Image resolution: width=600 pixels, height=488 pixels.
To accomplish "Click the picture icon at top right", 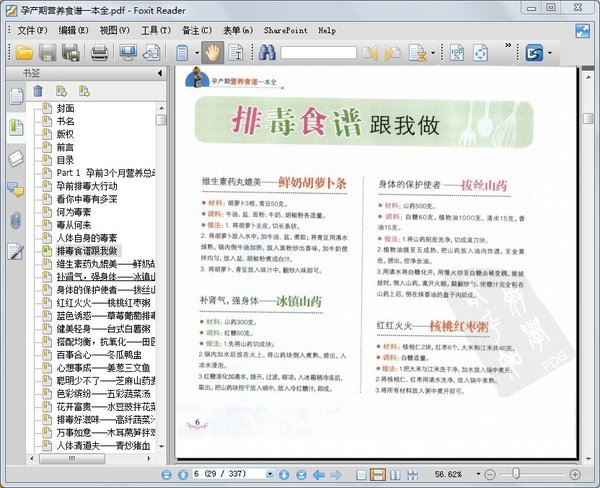I will tap(582, 31).
